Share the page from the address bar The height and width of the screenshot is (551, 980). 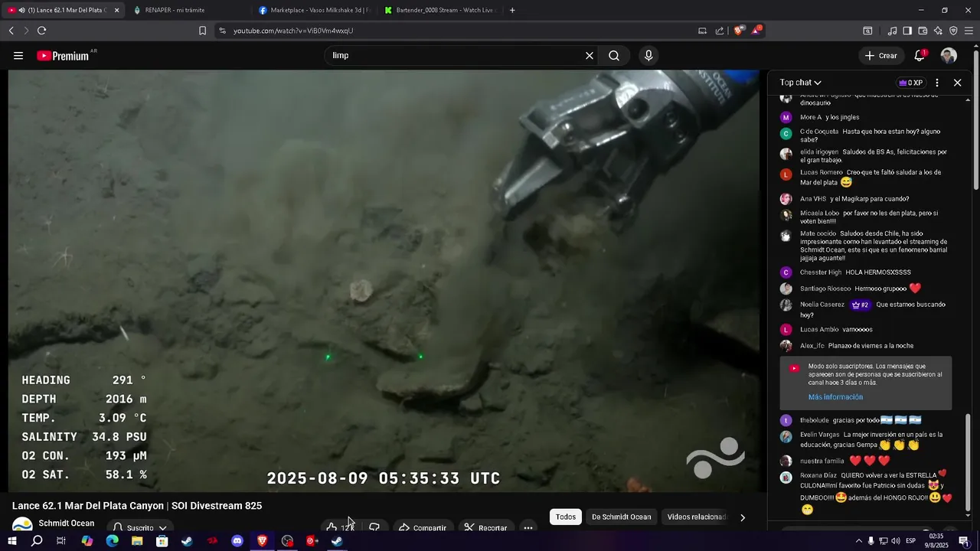pyautogui.click(x=720, y=31)
